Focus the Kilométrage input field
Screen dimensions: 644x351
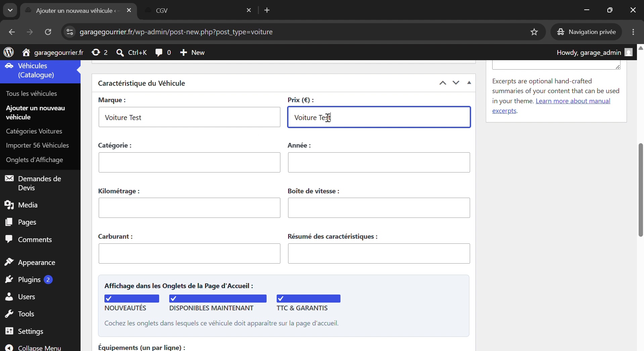point(189,208)
